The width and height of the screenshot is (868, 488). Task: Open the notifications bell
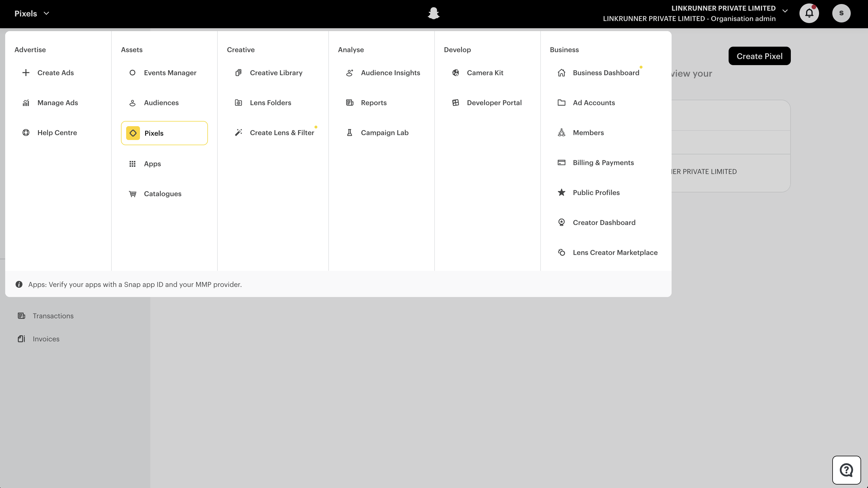[809, 13]
